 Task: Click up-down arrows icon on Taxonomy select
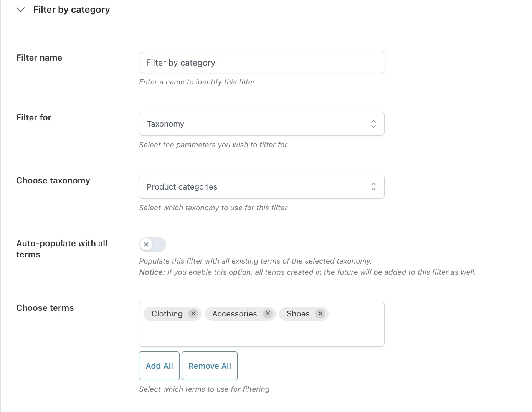(373, 124)
